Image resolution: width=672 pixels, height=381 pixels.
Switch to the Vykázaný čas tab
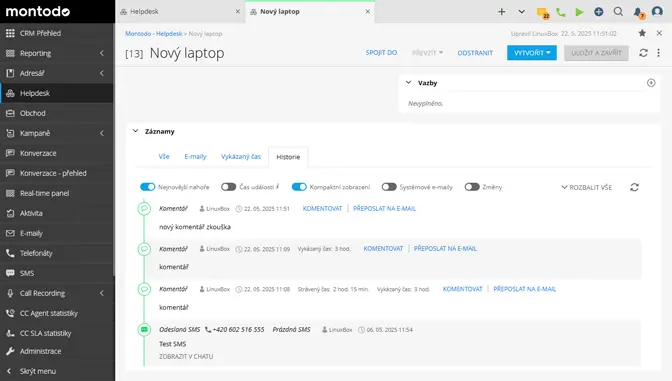pos(241,157)
